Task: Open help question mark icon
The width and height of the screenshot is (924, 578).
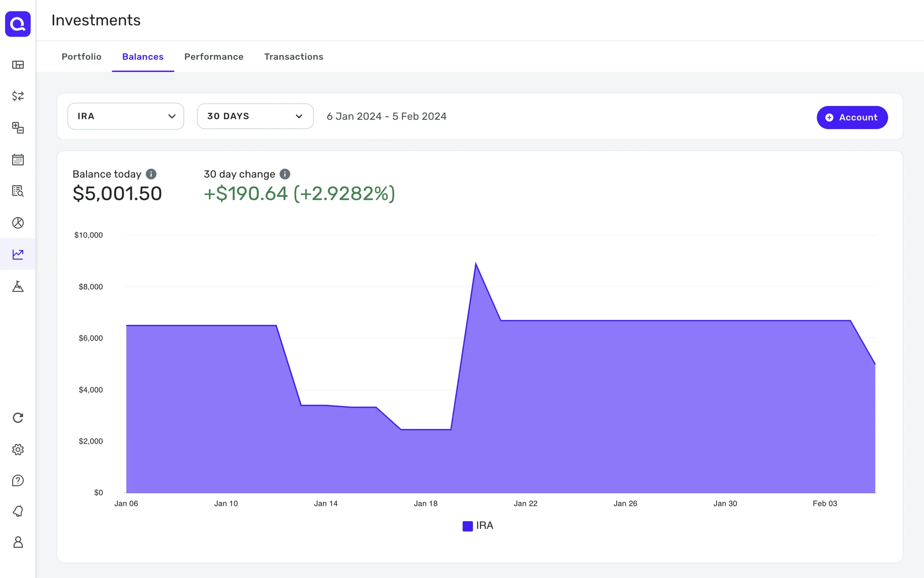Action: coord(18,480)
